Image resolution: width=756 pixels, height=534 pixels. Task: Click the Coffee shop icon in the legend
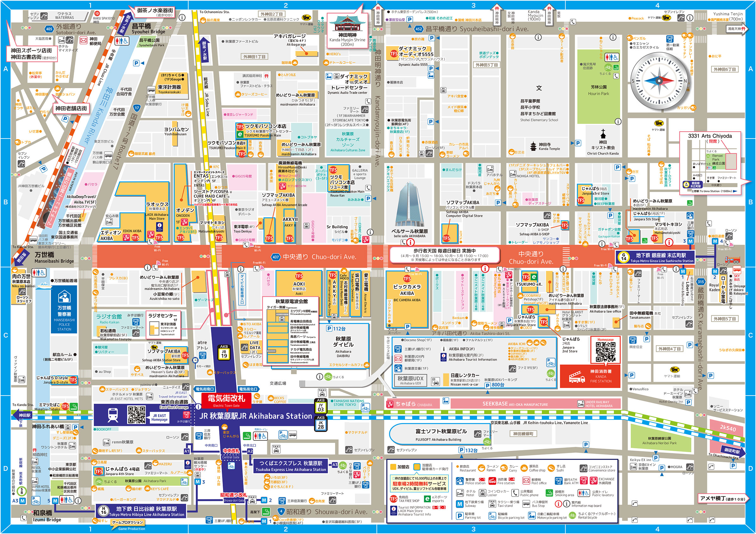click(x=524, y=468)
